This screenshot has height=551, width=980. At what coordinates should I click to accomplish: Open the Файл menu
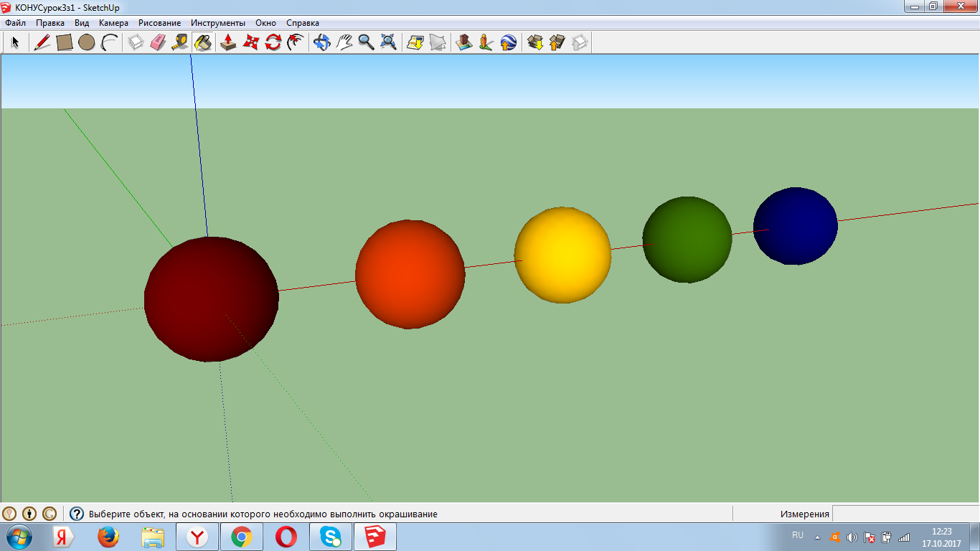(x=15, y=23)
